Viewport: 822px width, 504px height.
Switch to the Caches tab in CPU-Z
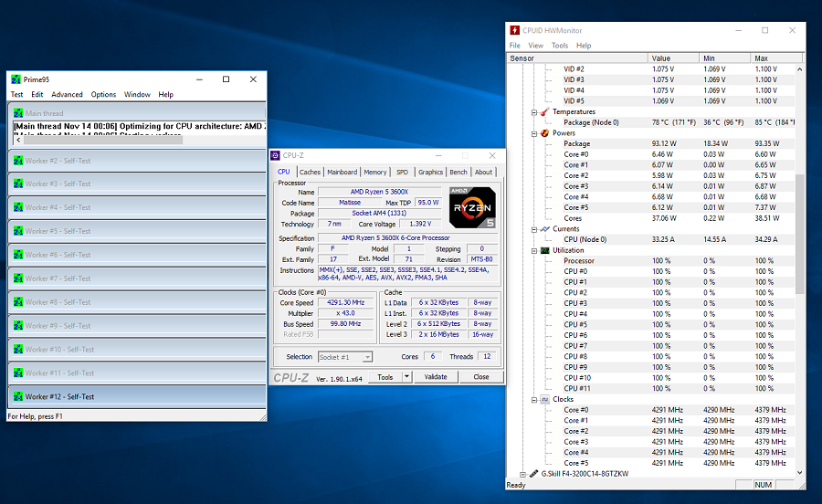tap(310, 172)
